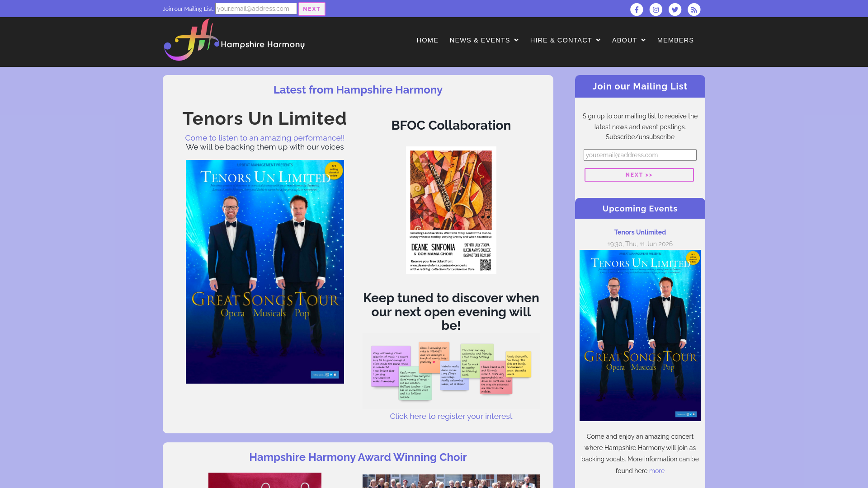The height and width of the screenshot is (488, 868).
Task: Click the 'Subscribe/unsubscribe' text
Action: point(640,137)
